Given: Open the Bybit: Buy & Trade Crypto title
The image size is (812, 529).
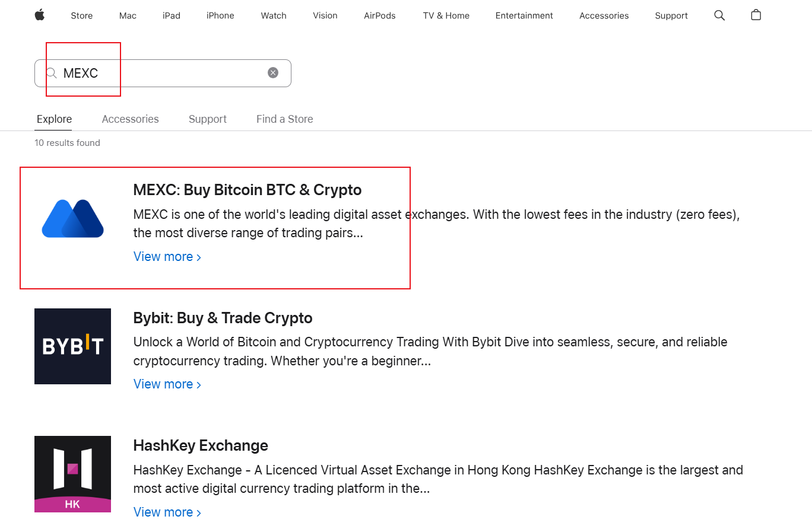Looking at the screenshot, I should click(x=223, y=318).
